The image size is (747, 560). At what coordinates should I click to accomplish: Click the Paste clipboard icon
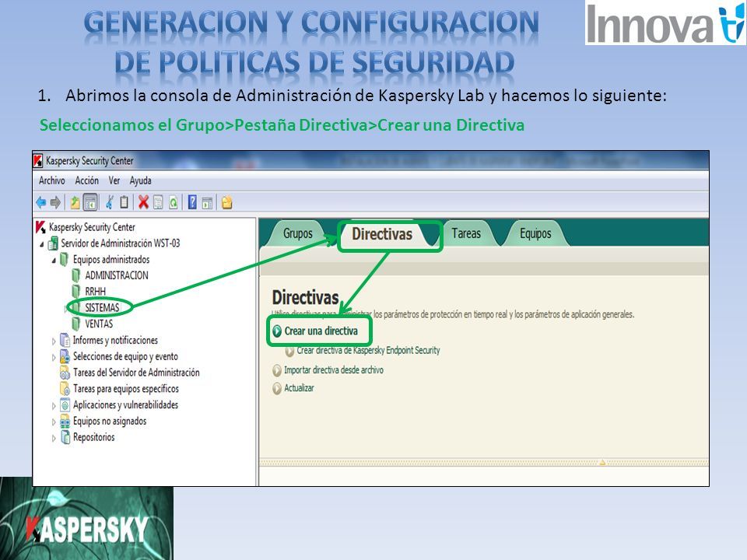124,202
